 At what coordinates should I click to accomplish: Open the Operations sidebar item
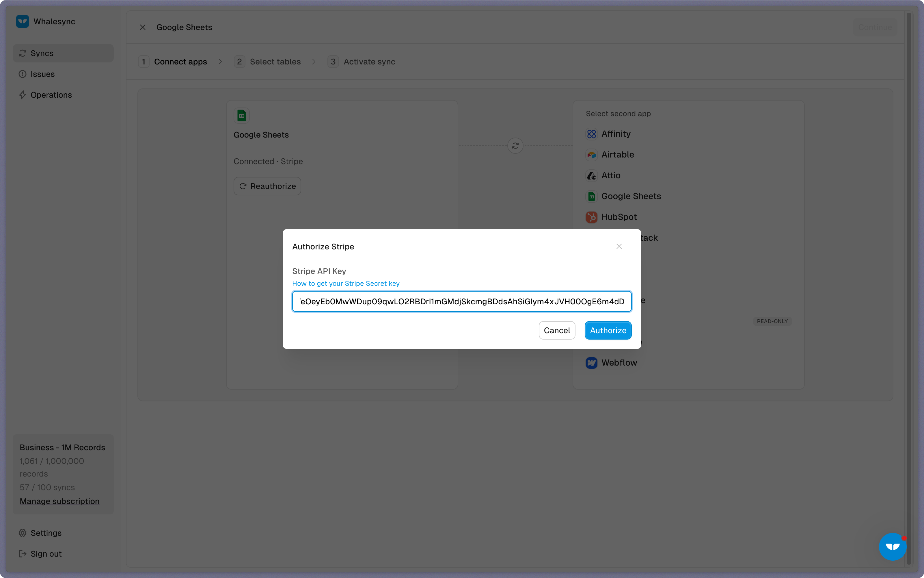[x=63, y=95]
